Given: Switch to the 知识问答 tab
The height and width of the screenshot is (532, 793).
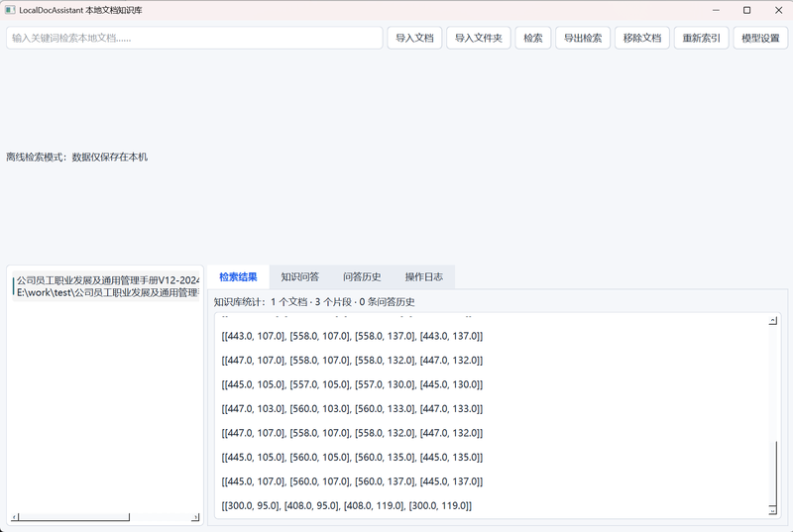Looking at the screenshot, I should [300, 276].
